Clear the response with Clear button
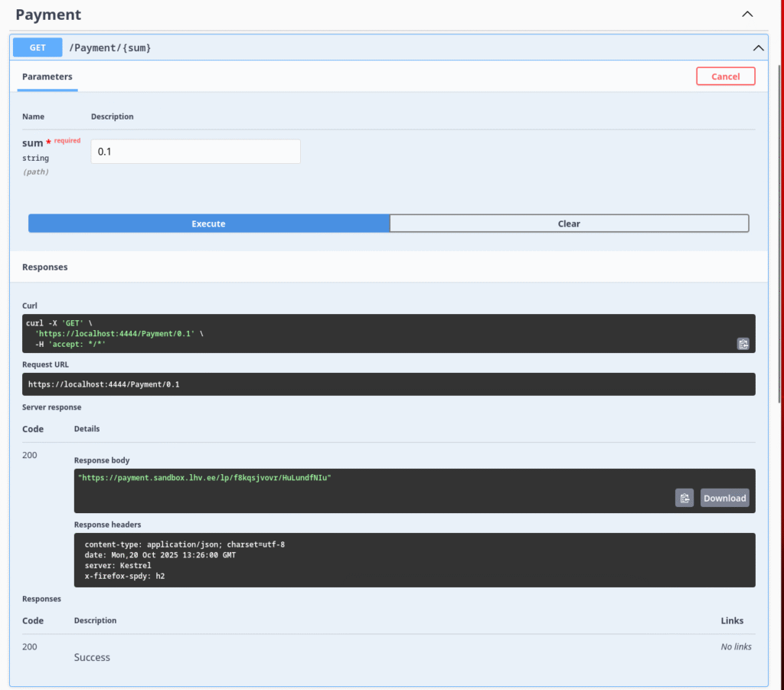Viewport: 784px width, 690px height. (569, 224)
